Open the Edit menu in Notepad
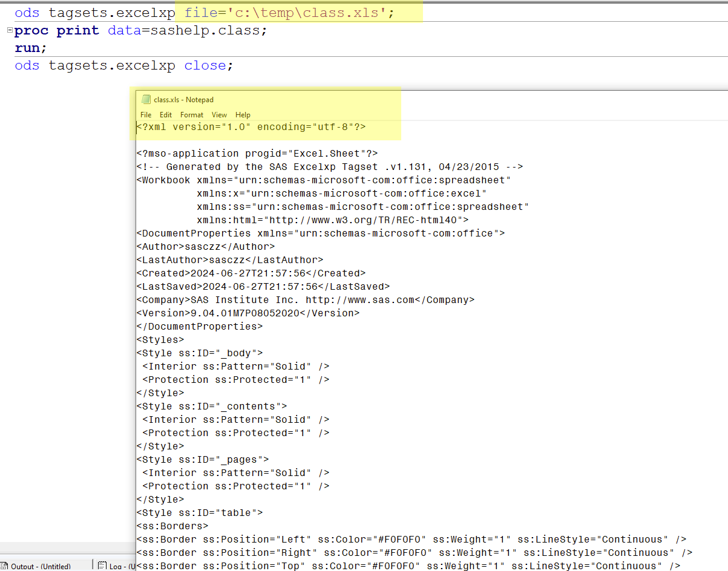728x571 pixels. (x=165, y=114)
